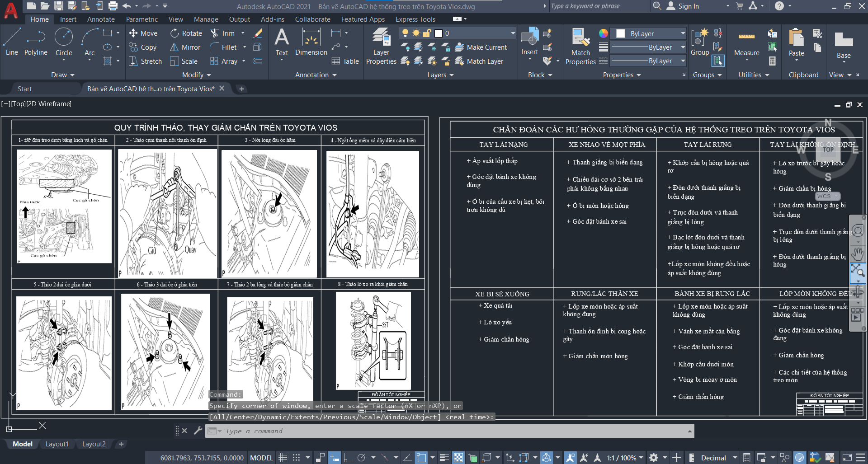Insert Text annotation
The height and width of the screenshot is (464, 868).
pyautogui.click(x=282, y=42)
